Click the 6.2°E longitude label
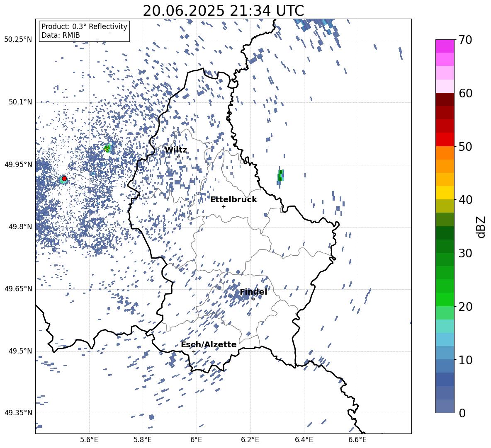 250,440
